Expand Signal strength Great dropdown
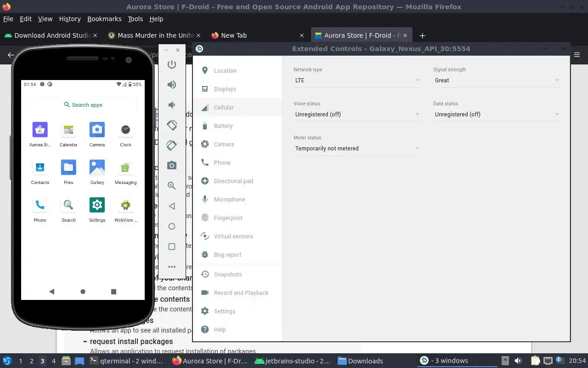This screenshot has width=588, height=368. click(497, 80)
